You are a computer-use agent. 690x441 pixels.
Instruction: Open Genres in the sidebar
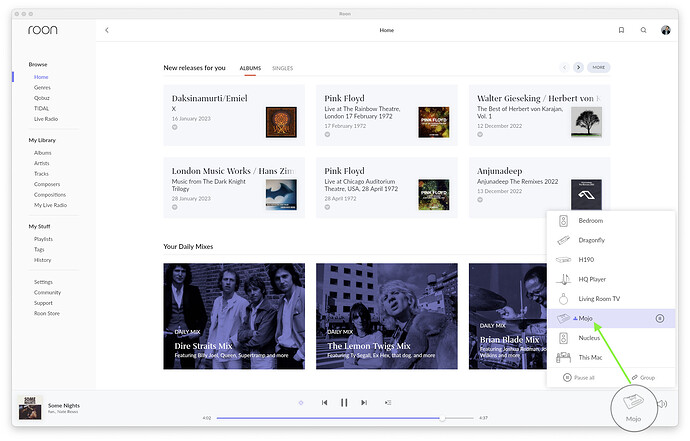[x=42, y=88]
